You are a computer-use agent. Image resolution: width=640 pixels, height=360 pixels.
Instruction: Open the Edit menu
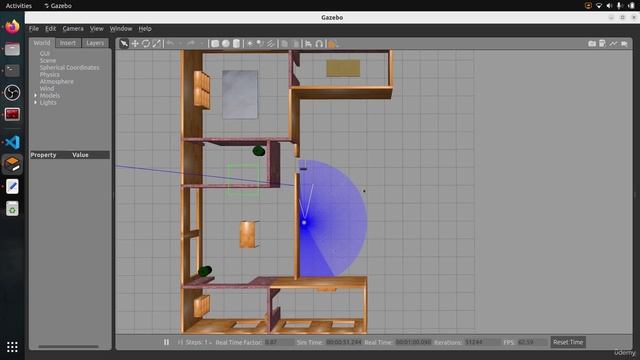[51, 29]
